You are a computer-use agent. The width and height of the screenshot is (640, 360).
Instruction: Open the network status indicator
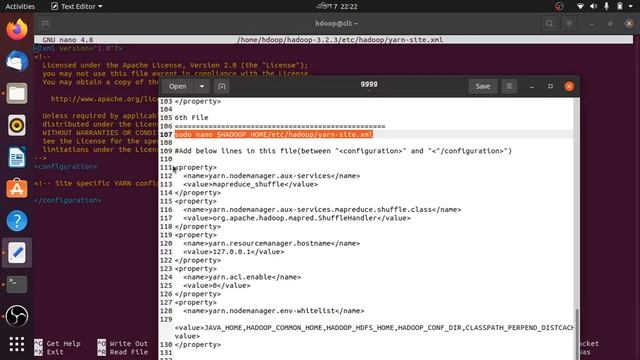point(580,6)
